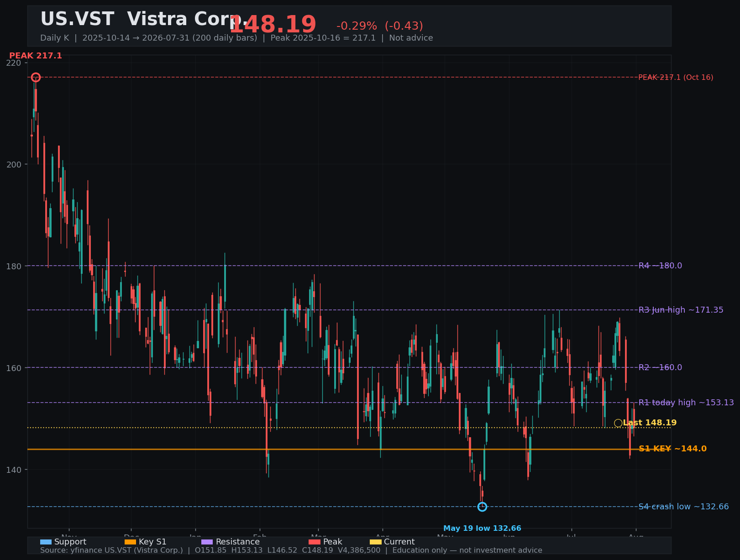The image size is (740, 560).
Task: Click the "PEAK 217.1 (Oct 16)" line label
Action: click(x=676, y=78)
